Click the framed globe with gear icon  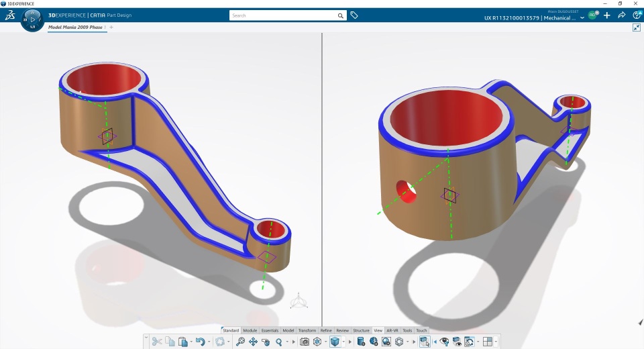386,342
